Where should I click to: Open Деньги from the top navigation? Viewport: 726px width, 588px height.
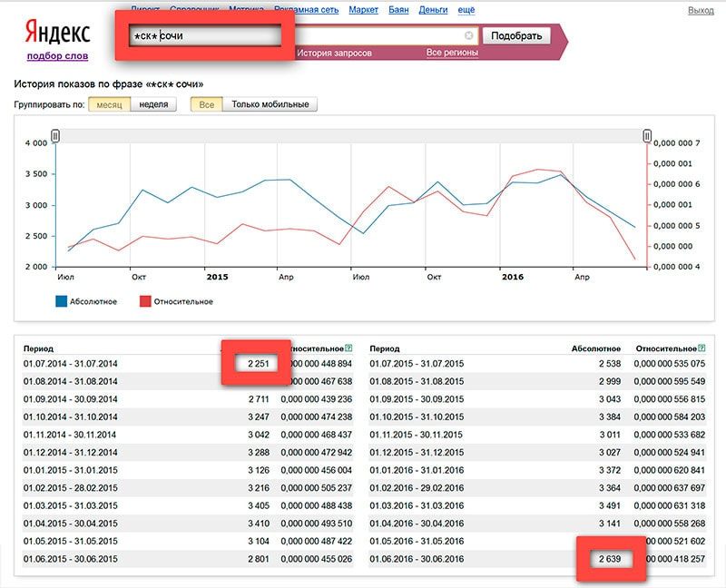[x=434, y=10]
